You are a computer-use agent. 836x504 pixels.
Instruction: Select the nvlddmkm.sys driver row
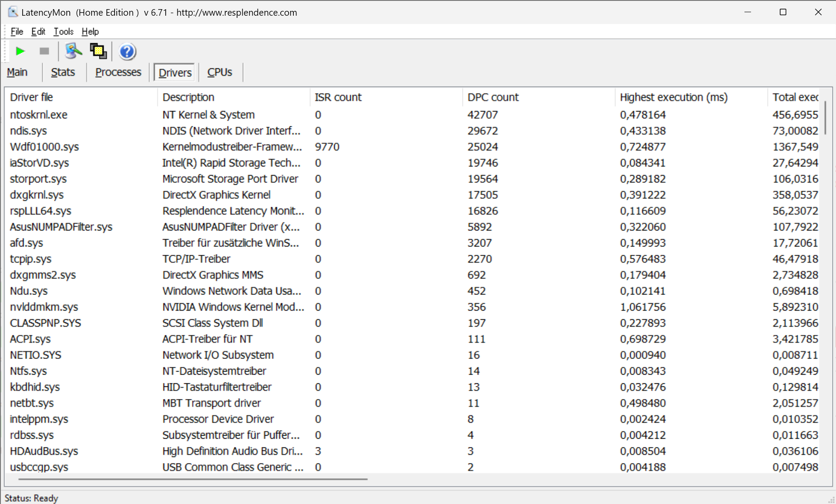tap(44, 307)
